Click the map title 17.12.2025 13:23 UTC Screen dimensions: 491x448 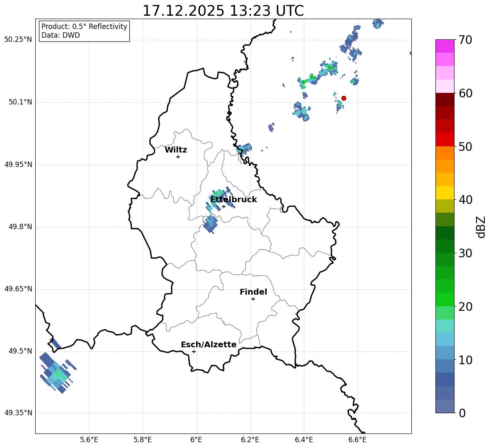point(223,11)
